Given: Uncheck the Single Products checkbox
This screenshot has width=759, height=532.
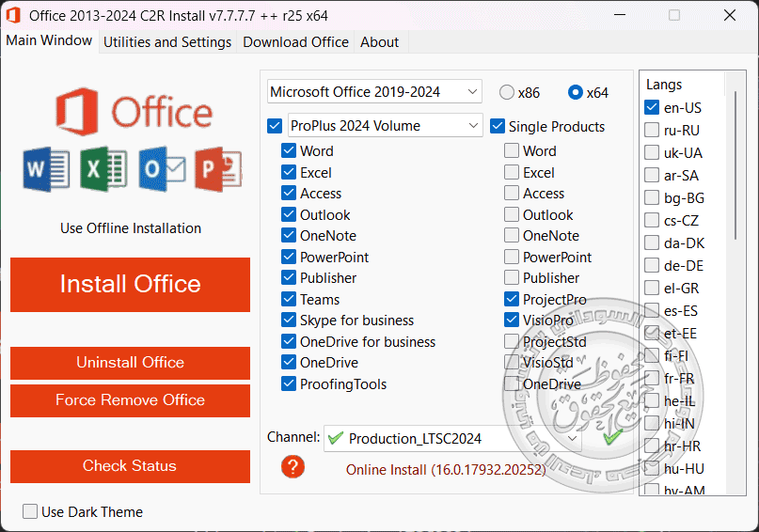Looking at the screenshot, I should pyautogui.click(x=498, y=126).
